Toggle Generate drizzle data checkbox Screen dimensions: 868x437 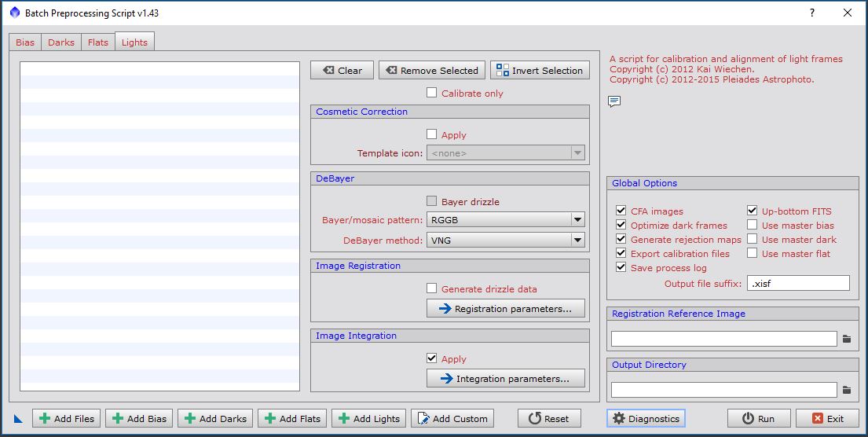(431, 288)
